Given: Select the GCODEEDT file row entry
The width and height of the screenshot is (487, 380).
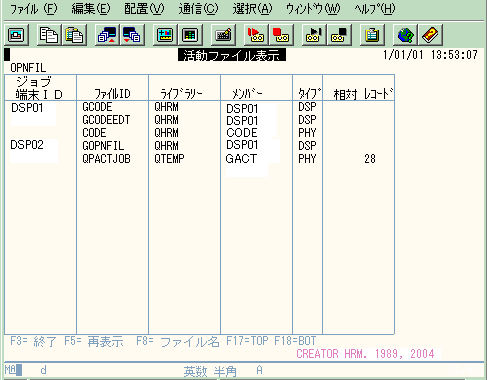Looking at the screenshot, I should pyautogui.click(x=106, y=120).
